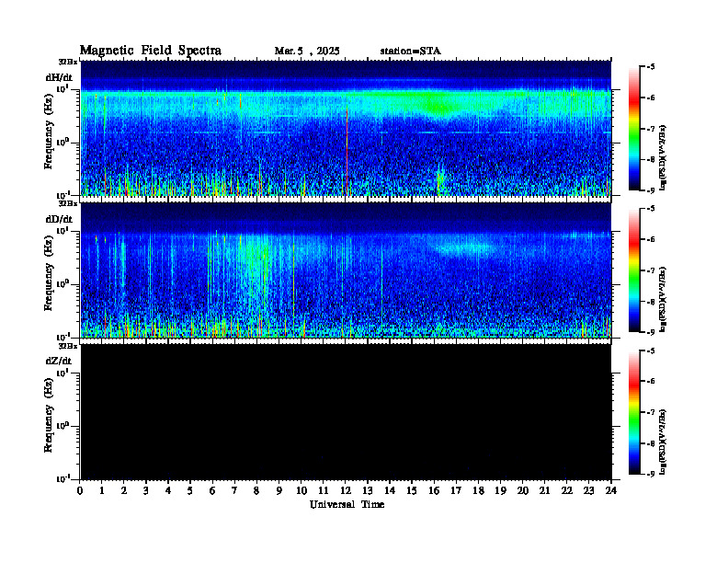Click the -5 value on dZ/dt color bar
The height and width of the screenshot is (563, 728).
(652, 350)
